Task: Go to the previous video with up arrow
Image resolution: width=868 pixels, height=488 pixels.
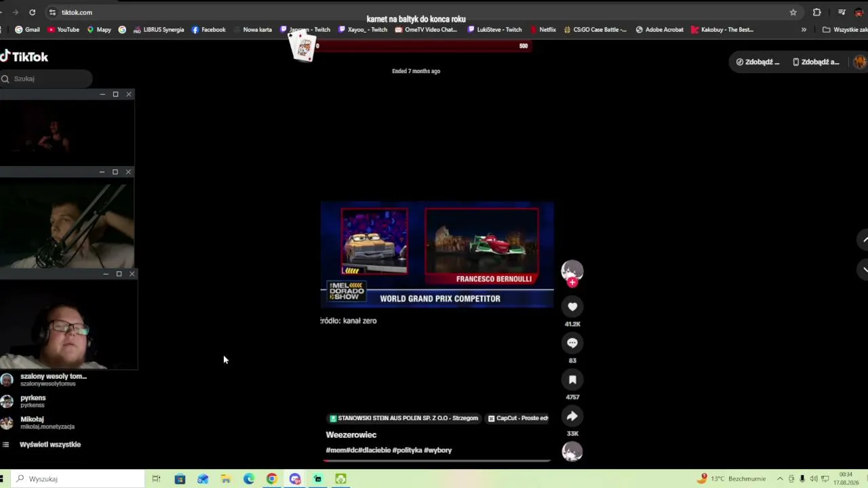Action: (864, 240)
